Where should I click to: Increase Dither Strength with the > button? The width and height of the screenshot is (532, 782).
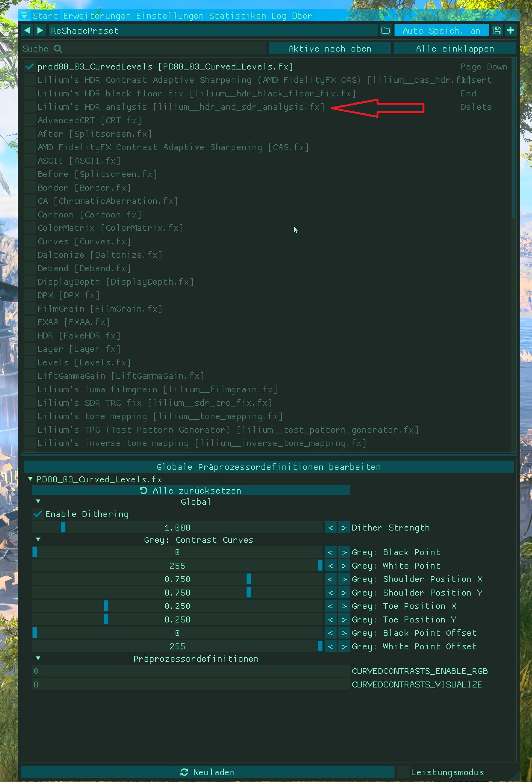pos(344,528)
